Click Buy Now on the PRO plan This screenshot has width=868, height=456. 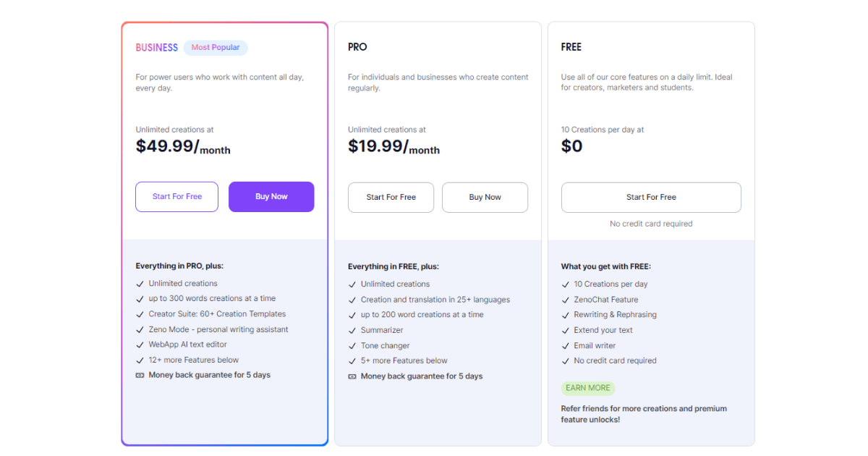(x=485, y=197)
